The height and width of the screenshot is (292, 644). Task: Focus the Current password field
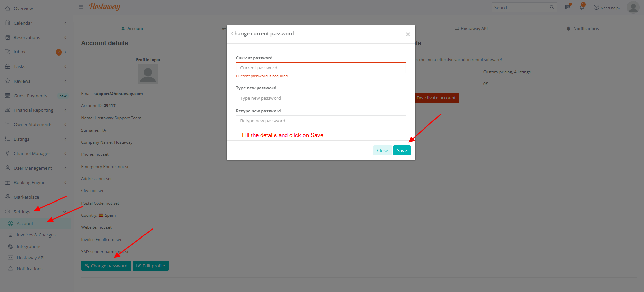pos(321,68)
